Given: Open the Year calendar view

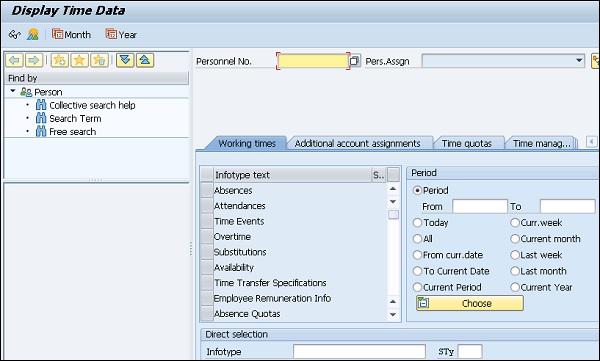Looking at the screenshot, I should click(x=121, y=35).
